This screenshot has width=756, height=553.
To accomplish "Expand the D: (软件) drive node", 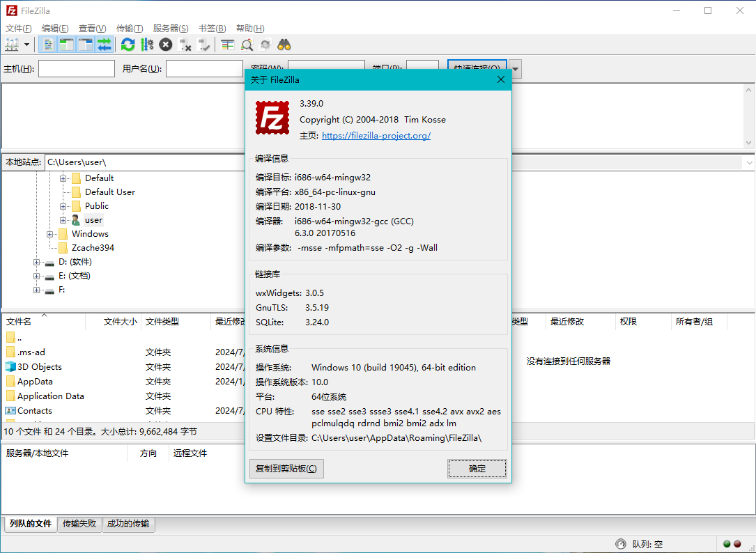I will (36, 263).
